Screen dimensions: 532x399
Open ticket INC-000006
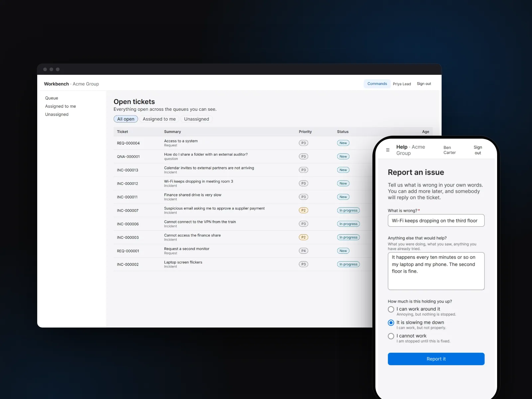click(128, 224)
